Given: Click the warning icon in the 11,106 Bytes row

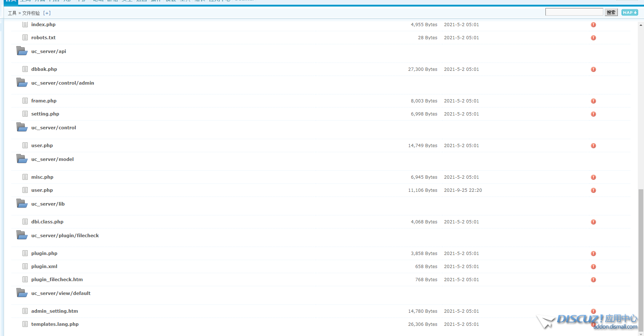Looking at the screenshot, I should [593, 190].
